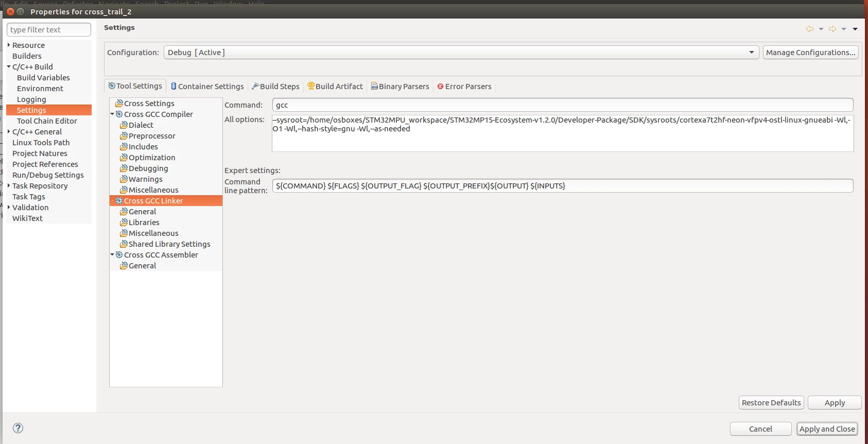Select Linux Tools Path item

pos(41,143)
